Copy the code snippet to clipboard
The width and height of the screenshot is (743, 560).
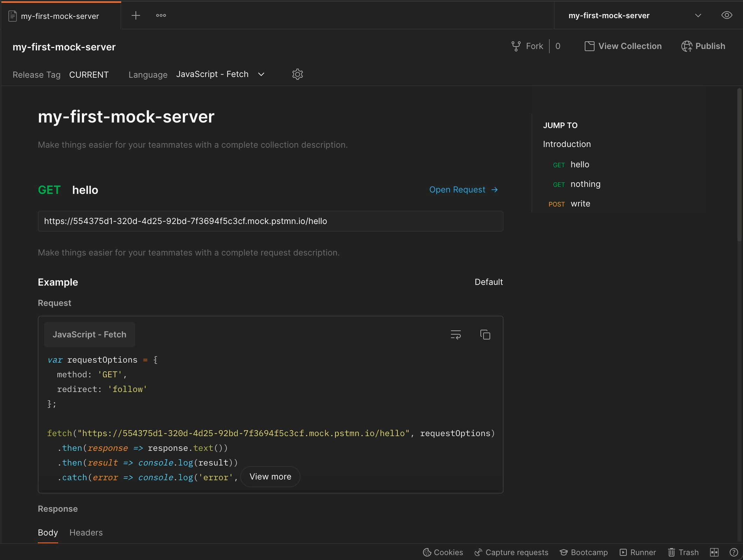pyautogui.click(x=485, y=335)
